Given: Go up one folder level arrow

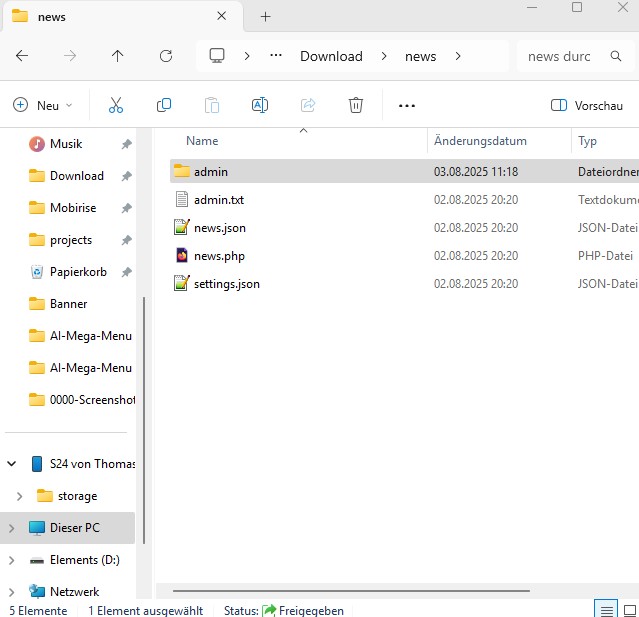Looking at the screenshot, I should 118,56.
